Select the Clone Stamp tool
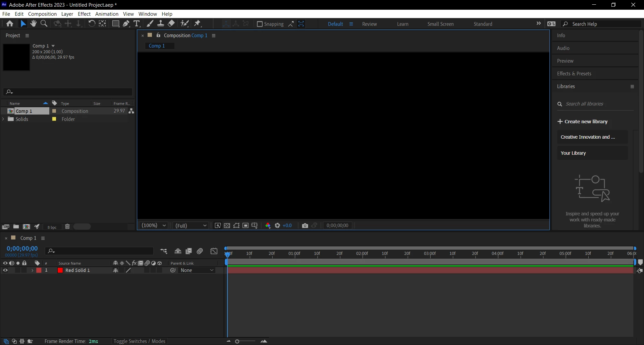This screenshot has height=345, width=644. (x=161, y=24)
